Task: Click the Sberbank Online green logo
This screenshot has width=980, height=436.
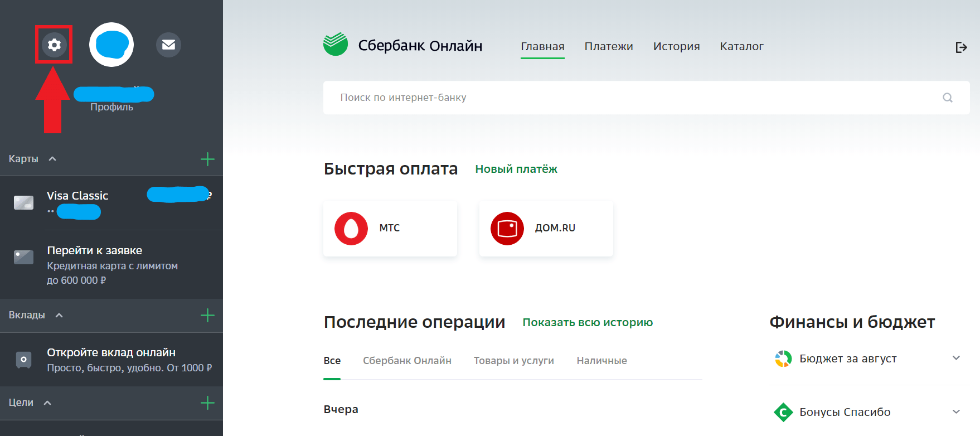Action: pos(336,45)
